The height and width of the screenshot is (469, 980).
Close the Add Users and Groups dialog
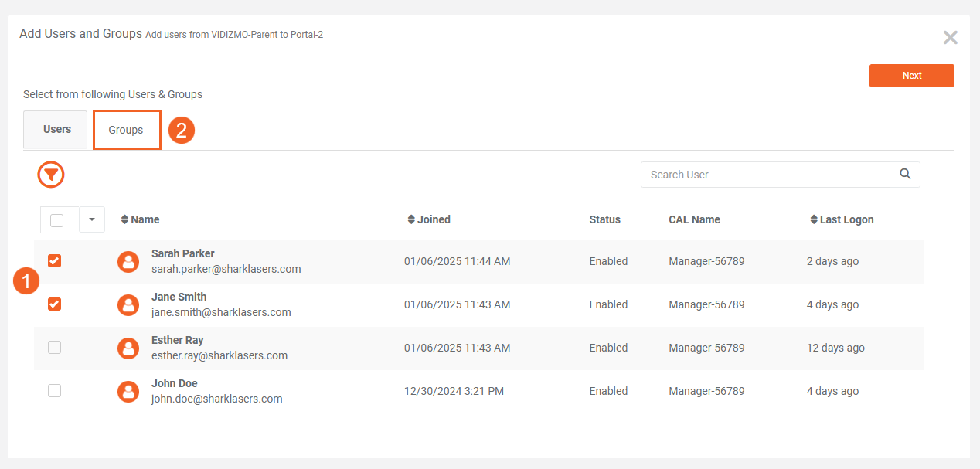click(x=950, y=38)
